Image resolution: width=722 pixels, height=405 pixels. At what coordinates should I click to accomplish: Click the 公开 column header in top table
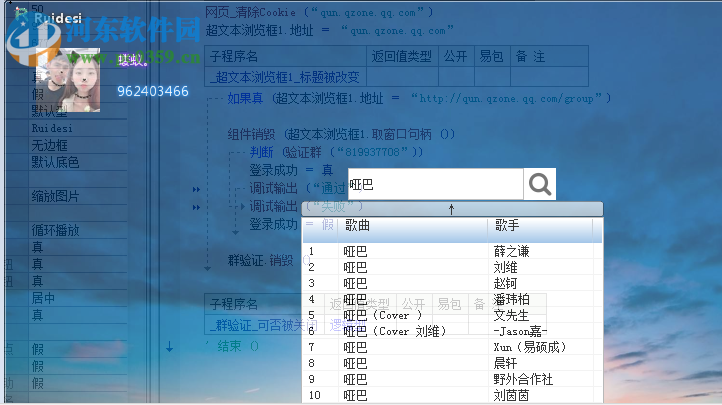coord(456,57)
